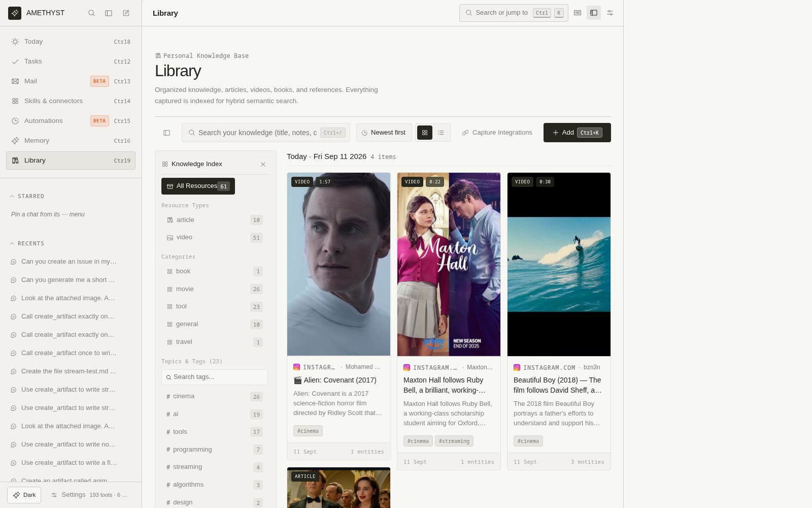Screen dimensions: 812x508
Task: Open Alien: Covenant video thumbnail
Action: pyautogui.click(x=339, y=264)
